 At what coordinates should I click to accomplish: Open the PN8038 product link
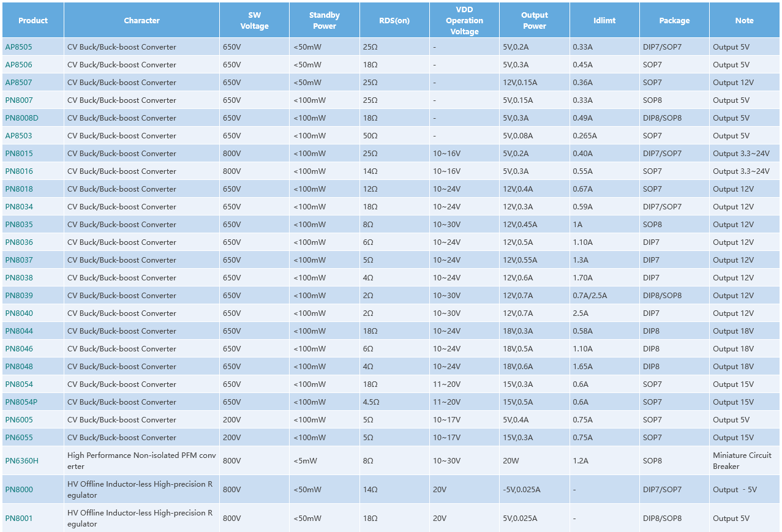tap(19, 278)
